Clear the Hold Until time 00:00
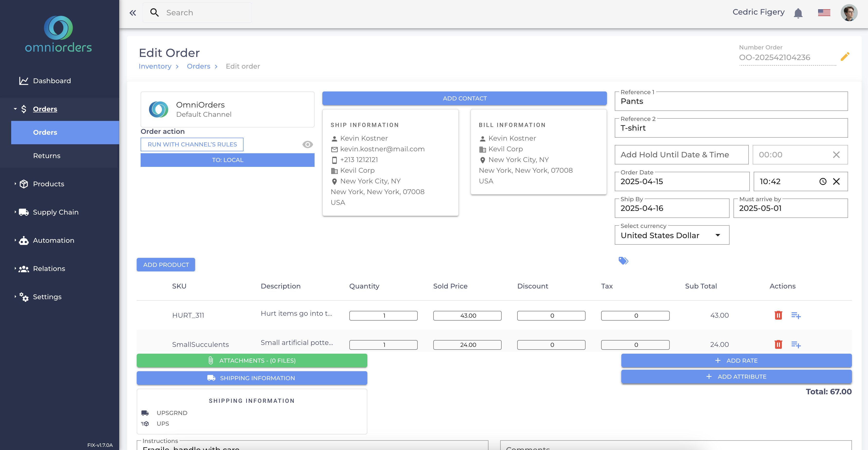 pyautogui.click(x=836, y=155)
